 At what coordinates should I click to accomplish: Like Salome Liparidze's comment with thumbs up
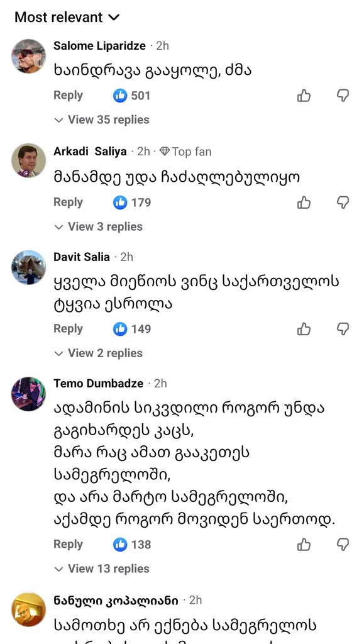pos(304,96)
